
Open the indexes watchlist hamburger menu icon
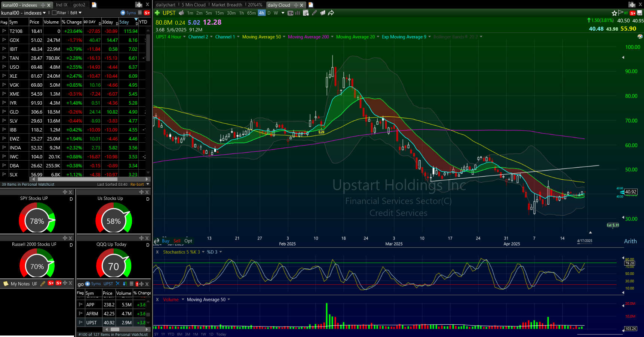[x=140, y=13]
